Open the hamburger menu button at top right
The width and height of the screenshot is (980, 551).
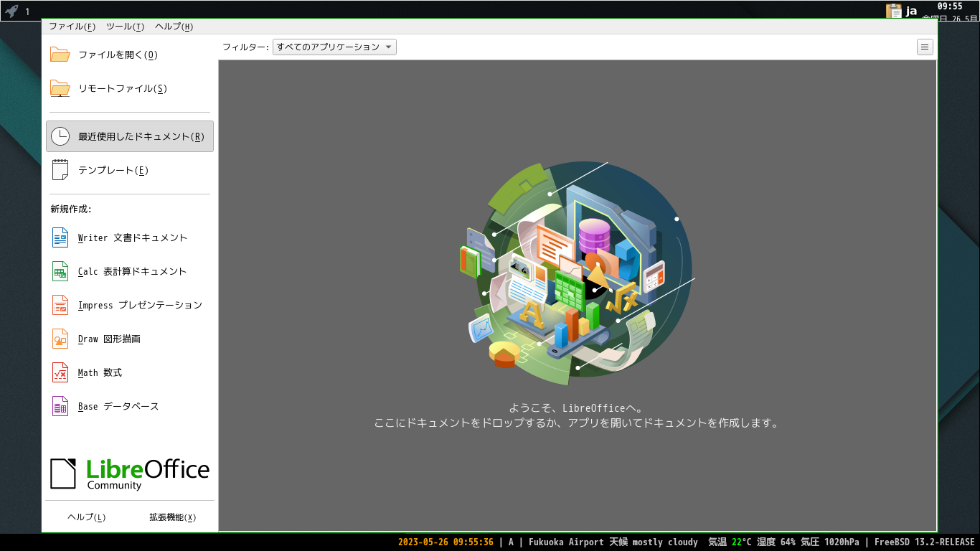[x=925, y=47]
